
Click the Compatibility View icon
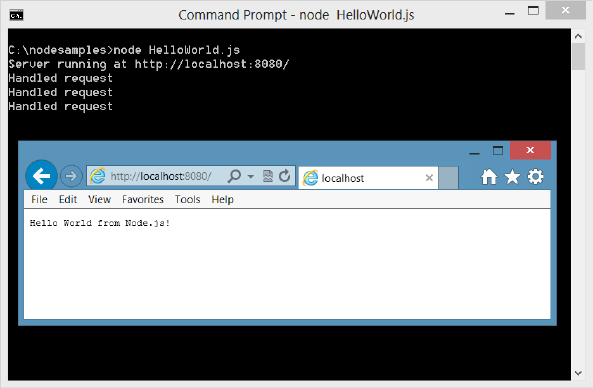click(267, 176)
